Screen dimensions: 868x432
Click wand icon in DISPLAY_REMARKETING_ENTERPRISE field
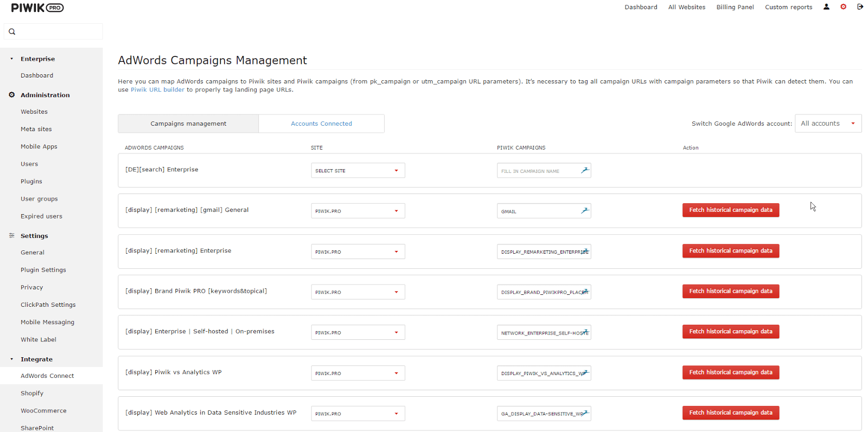(585, 251)
